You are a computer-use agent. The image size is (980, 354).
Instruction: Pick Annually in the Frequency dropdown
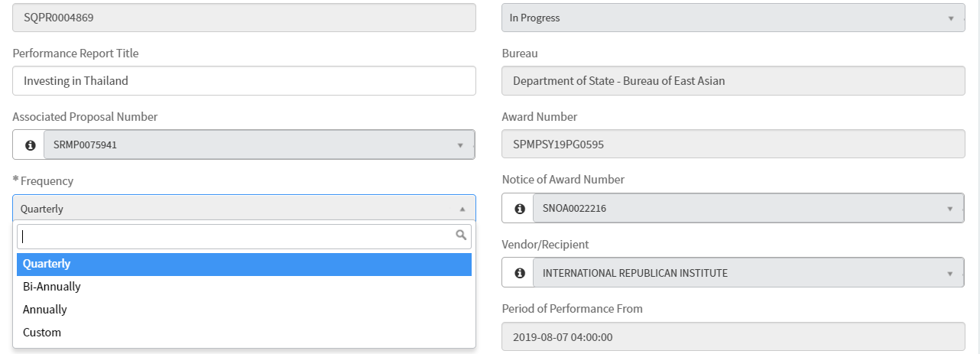244,310
